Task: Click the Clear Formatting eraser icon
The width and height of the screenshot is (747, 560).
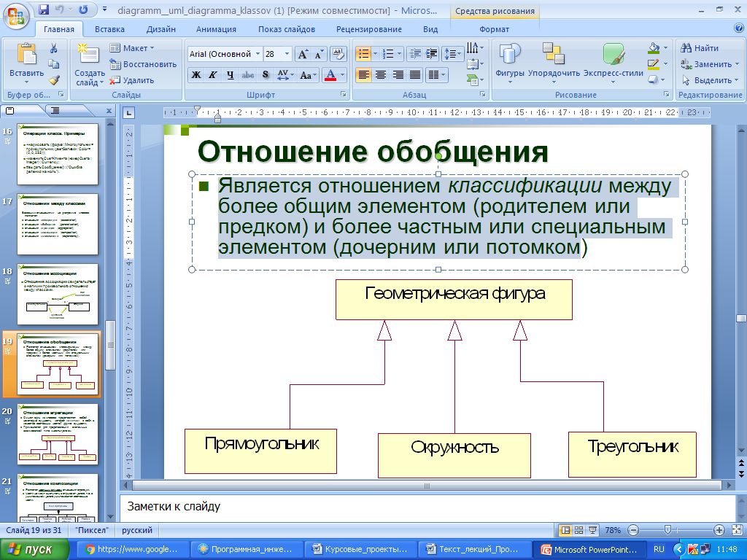Action: click(x=337, y=54)
